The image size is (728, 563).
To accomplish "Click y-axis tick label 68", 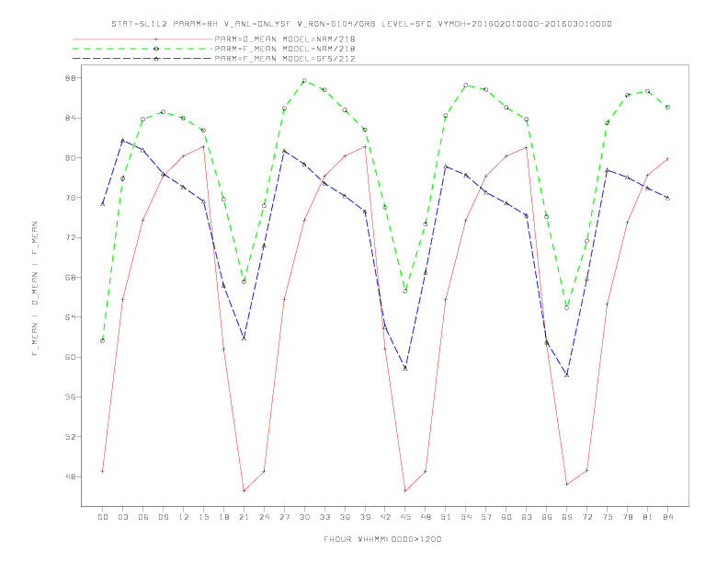I will 70,277.
